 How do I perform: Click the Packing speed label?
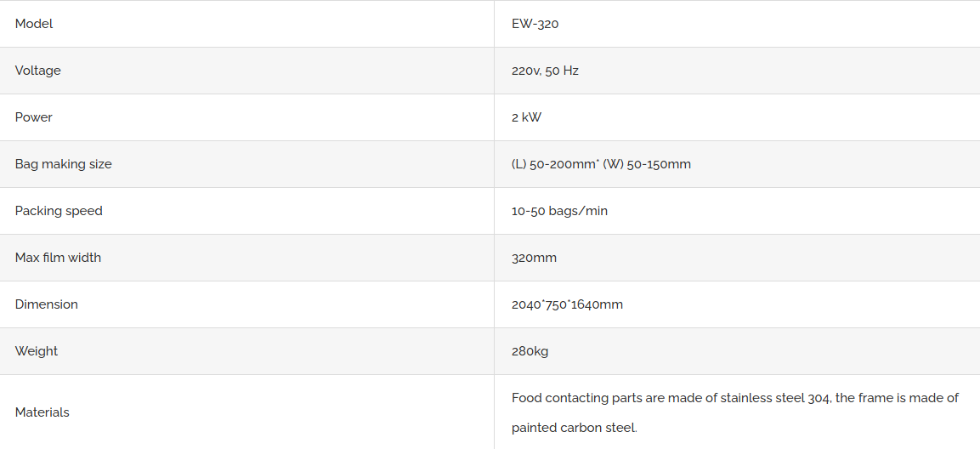pos(59,211)
